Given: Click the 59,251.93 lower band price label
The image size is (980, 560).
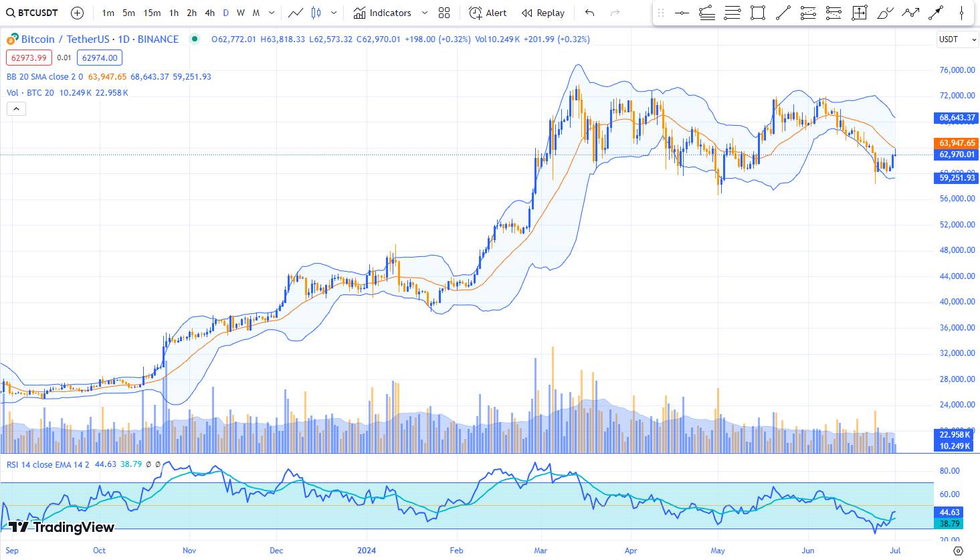Looking at the screenshot, I should tap(957, 178).
